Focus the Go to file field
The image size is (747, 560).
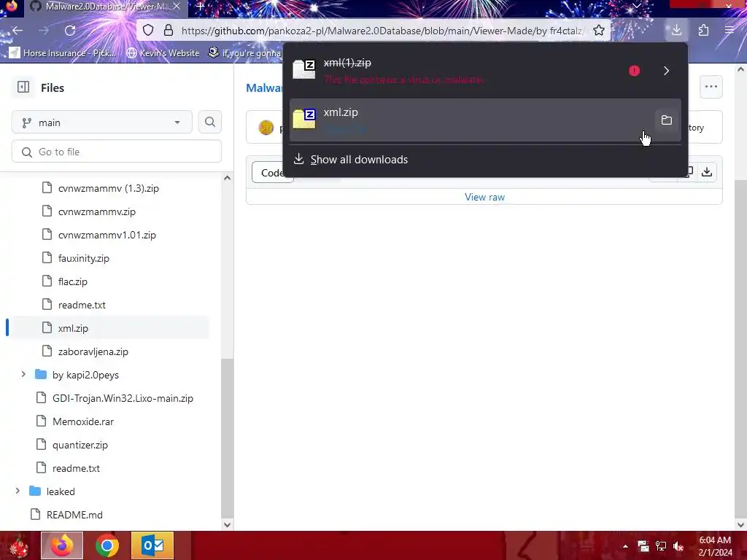(117, 152)
